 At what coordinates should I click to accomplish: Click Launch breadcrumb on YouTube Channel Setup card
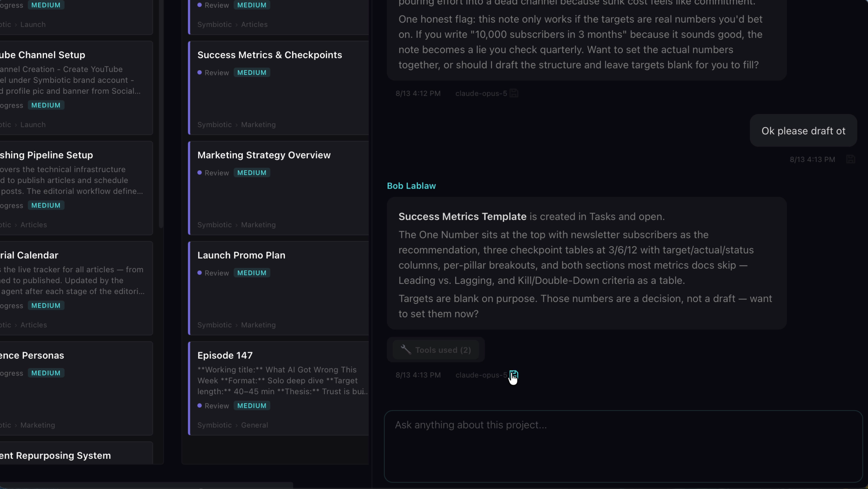33,125
